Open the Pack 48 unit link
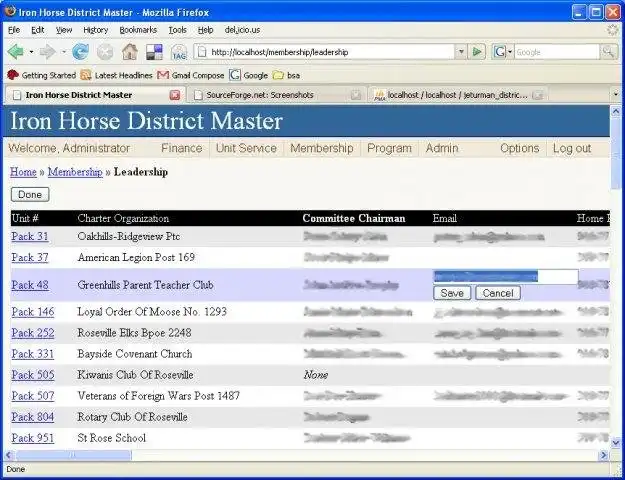This screenshot has width=625, height=480. pyautogui.click(x=30, y=285)
